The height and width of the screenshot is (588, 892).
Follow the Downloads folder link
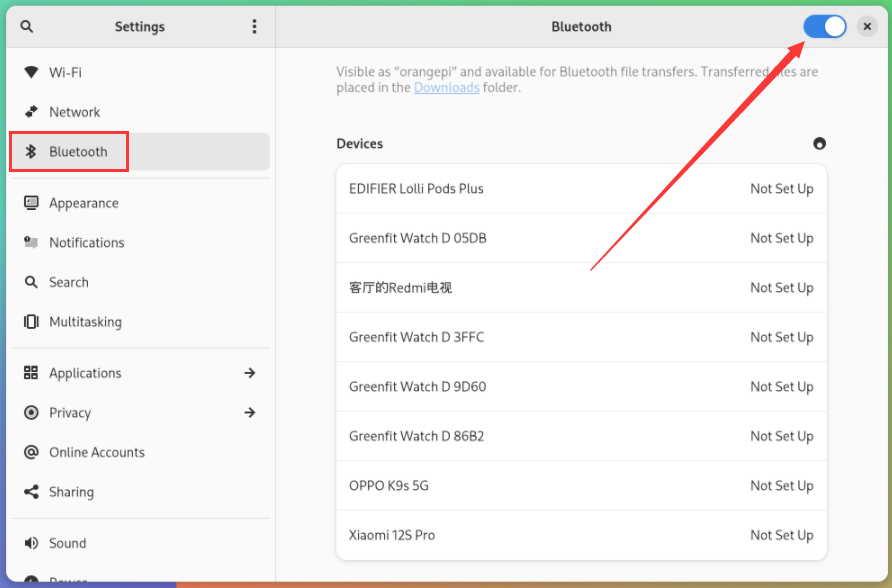[x=447, y=88]
